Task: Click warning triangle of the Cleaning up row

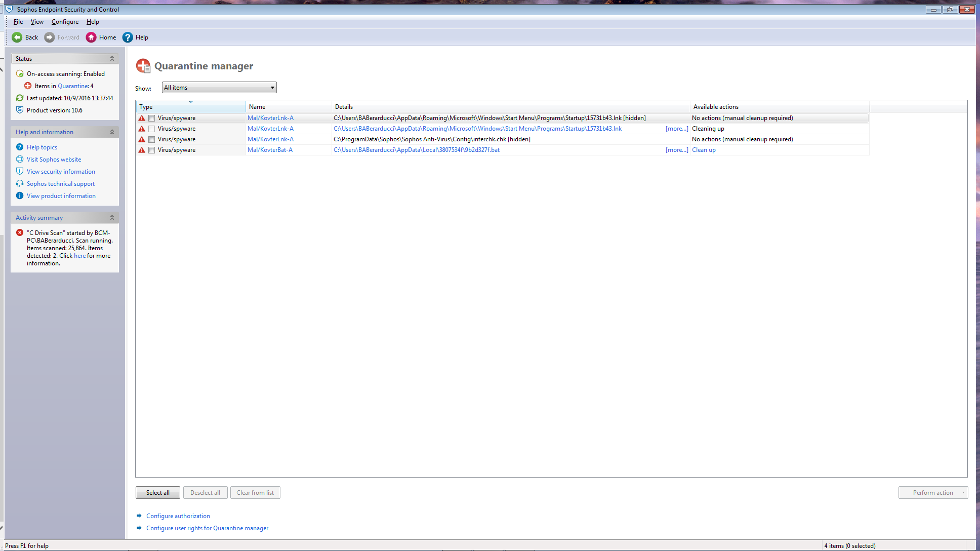Action: click(x=142, y=129)
